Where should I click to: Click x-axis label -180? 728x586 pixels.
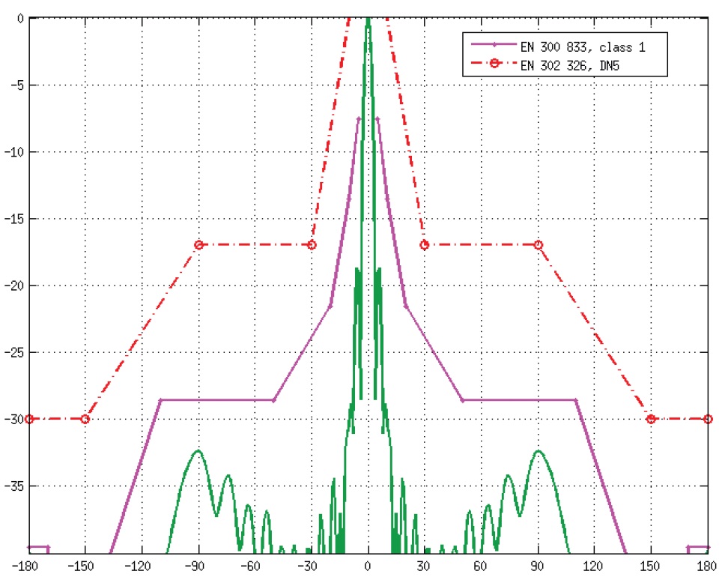pos(24,567)
